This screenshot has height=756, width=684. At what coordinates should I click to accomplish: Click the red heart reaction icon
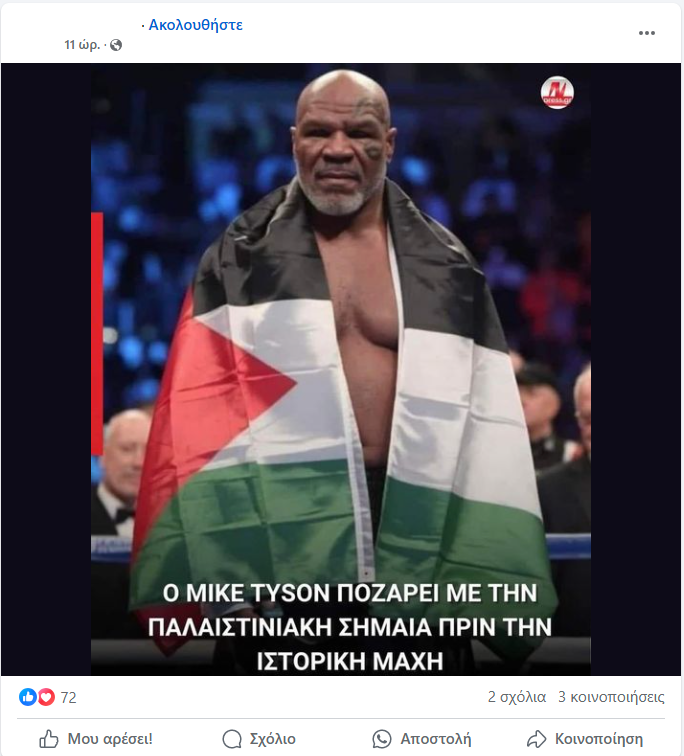pos(46,697)
